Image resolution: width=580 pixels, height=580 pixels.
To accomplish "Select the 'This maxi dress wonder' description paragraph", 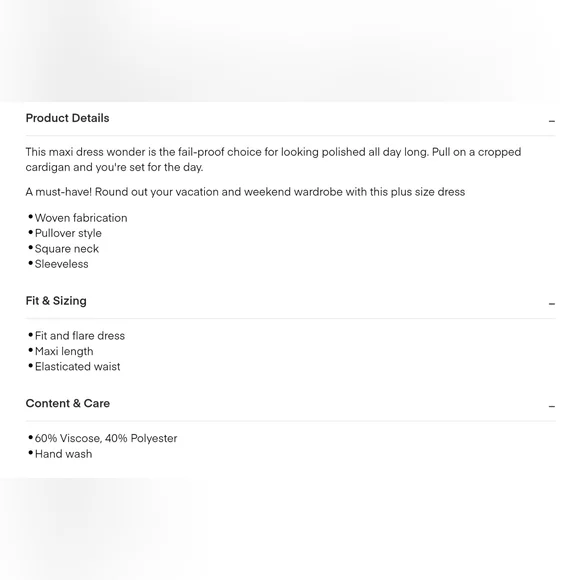I will [x=273, y=159].
